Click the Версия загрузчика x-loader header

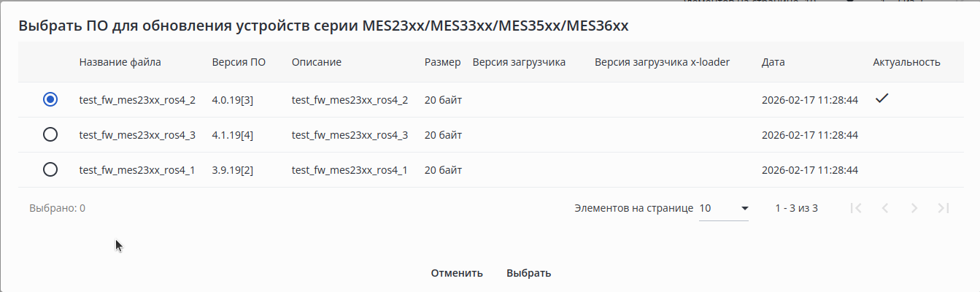(662, 62)
